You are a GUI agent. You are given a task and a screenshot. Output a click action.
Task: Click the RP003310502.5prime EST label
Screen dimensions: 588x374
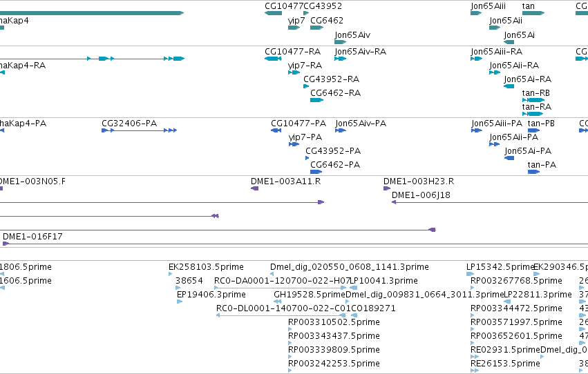[334, 322]
